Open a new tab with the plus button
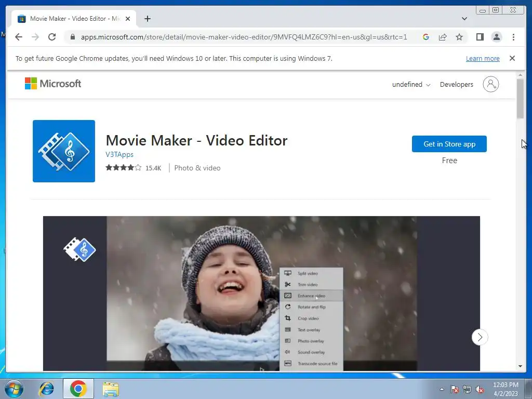Screen dimensions: 532x399 147,19
